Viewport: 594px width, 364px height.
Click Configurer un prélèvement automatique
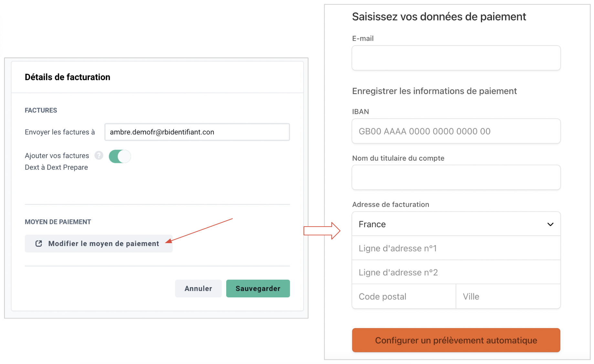[456, 340]
